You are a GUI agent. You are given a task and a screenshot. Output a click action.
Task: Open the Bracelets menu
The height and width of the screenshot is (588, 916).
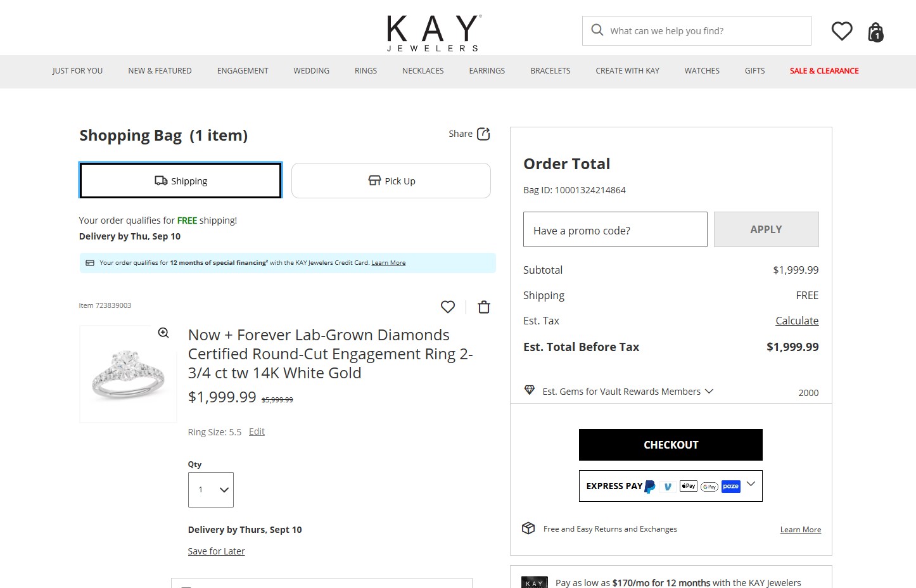pyautogui.click(x=550, y=71)
